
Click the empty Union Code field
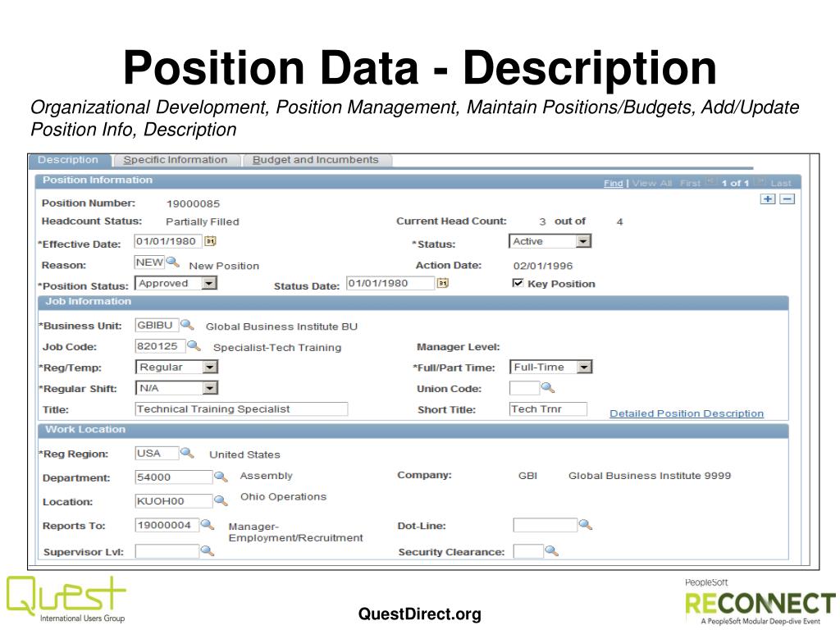click(524, 388)
